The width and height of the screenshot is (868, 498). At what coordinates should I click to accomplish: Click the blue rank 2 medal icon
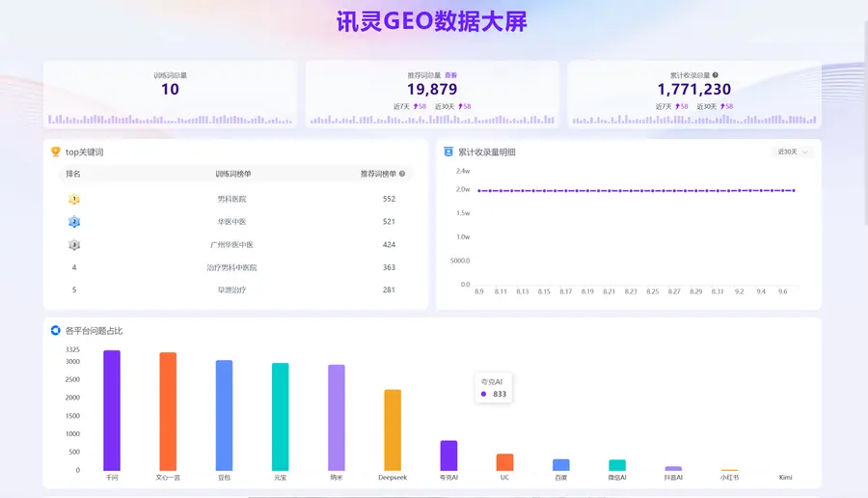74,222
